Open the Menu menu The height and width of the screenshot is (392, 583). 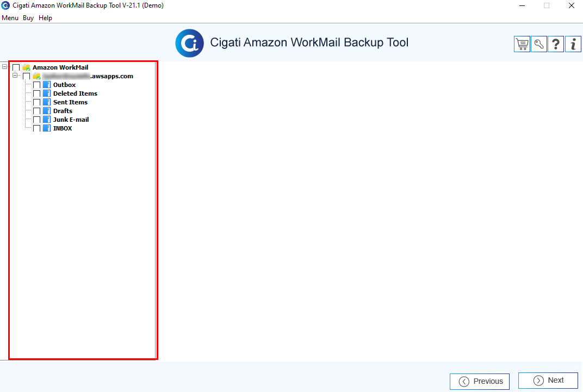pyautogui.click(x=10, y=18)
